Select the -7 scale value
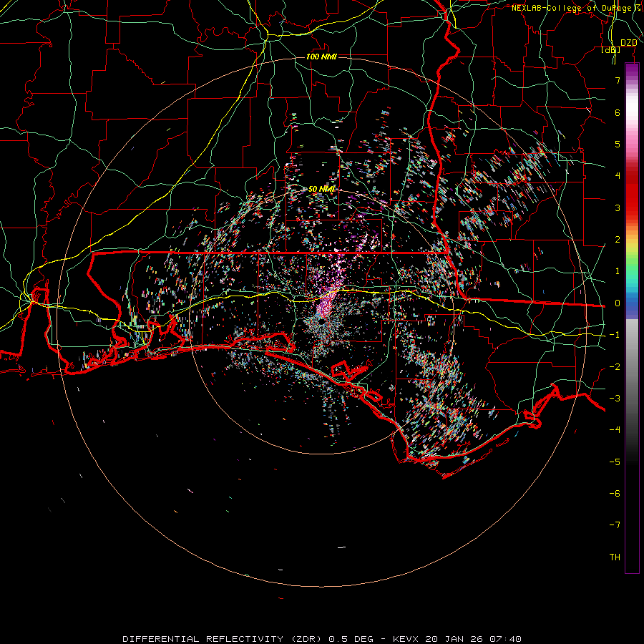 (615, 525)
